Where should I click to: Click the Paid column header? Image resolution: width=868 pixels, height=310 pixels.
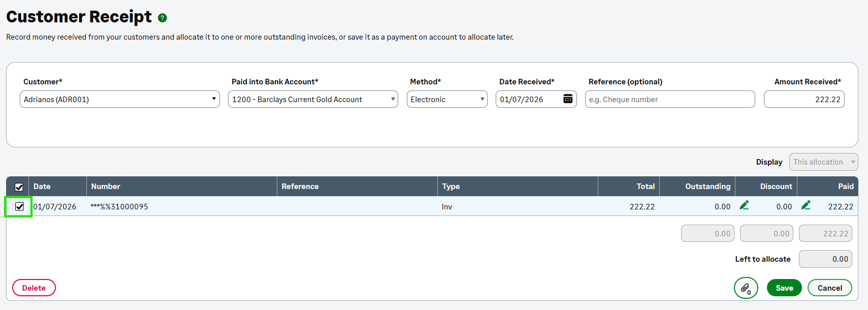827,187
